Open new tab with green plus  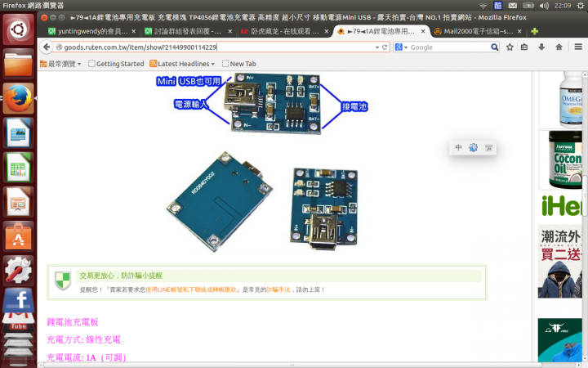[535, 31]
